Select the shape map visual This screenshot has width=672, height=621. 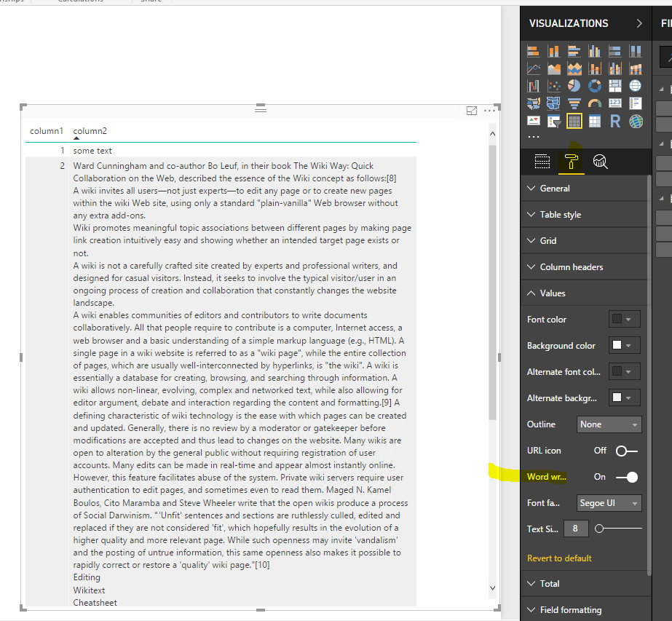tap(554, 103)
